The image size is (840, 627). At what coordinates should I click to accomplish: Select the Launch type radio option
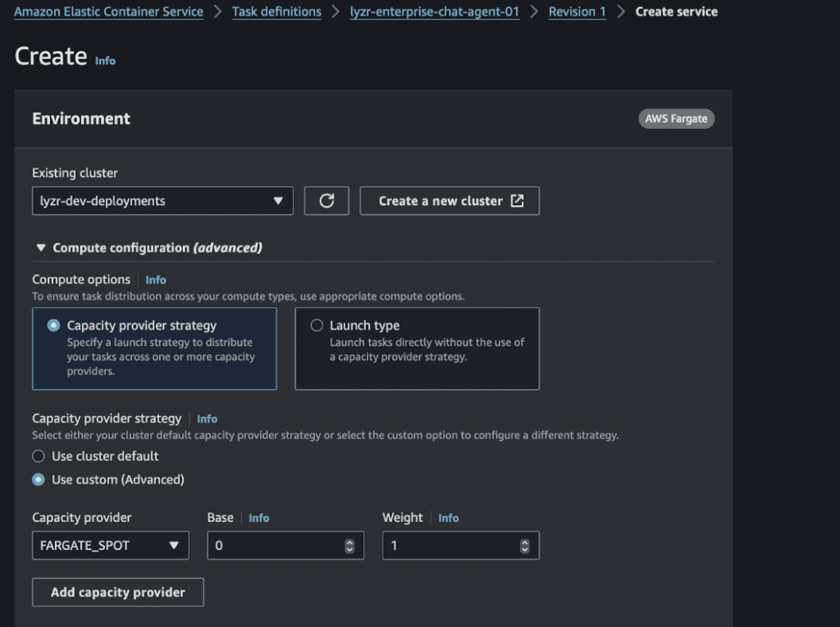[317, 325]
